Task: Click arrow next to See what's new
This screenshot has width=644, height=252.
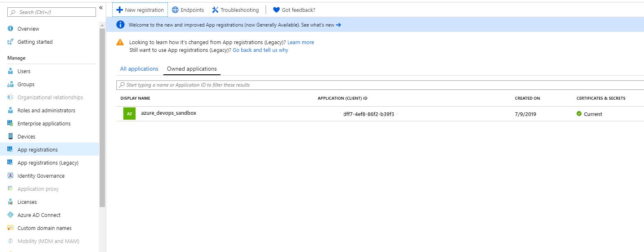Action: pos(339,25)
